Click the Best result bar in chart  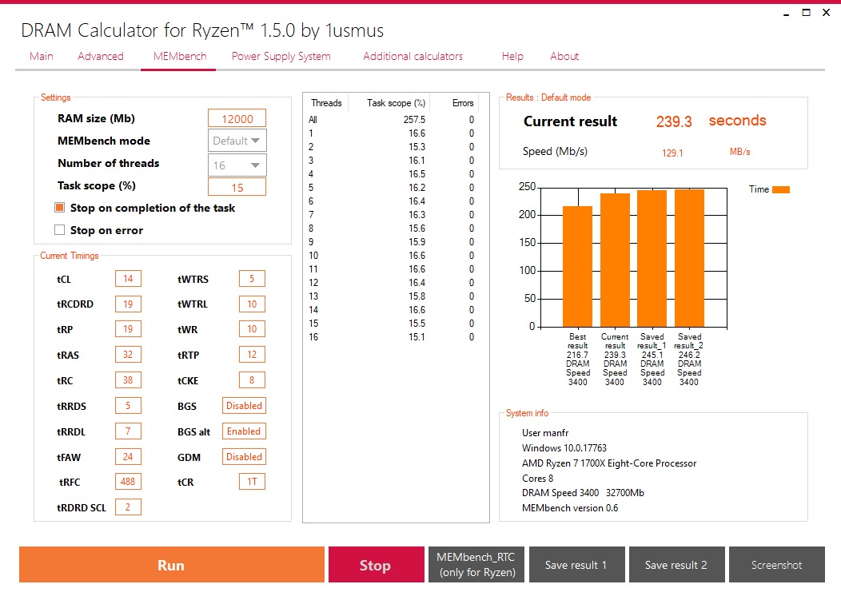pyautogui.click(x=578, y=266)
